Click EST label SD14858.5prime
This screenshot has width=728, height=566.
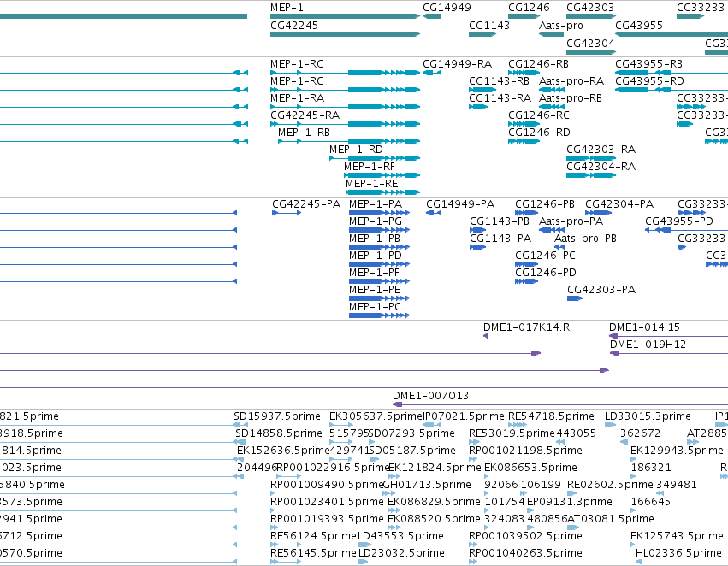pos(279,433)
